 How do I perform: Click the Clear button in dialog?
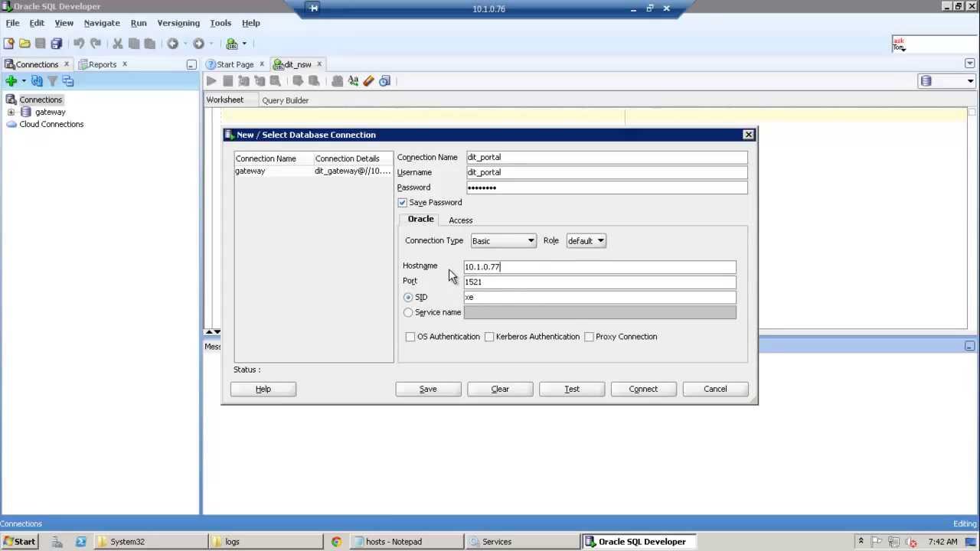[500, 389]
